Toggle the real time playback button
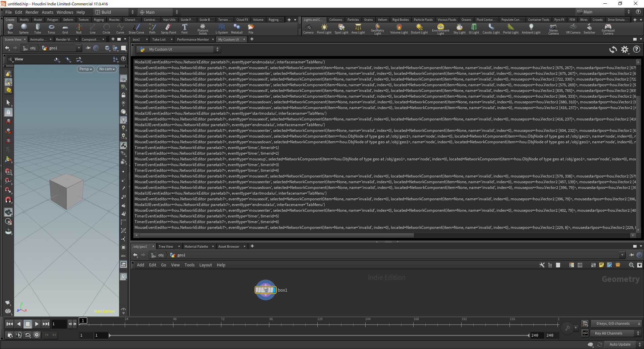 pyautogui.click(x=37, y=335)
